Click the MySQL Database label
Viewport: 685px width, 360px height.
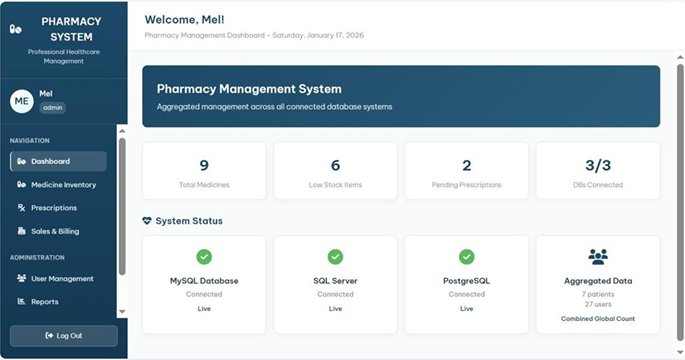click(204, 281)
